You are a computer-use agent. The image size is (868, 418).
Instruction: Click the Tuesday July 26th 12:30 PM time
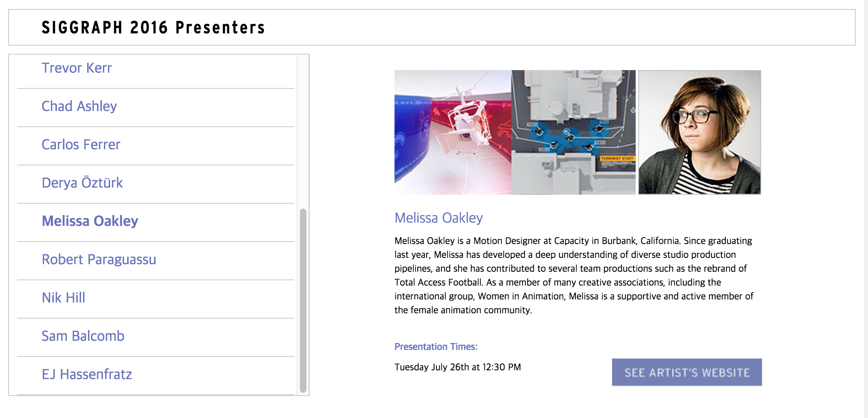coord(458,367)
